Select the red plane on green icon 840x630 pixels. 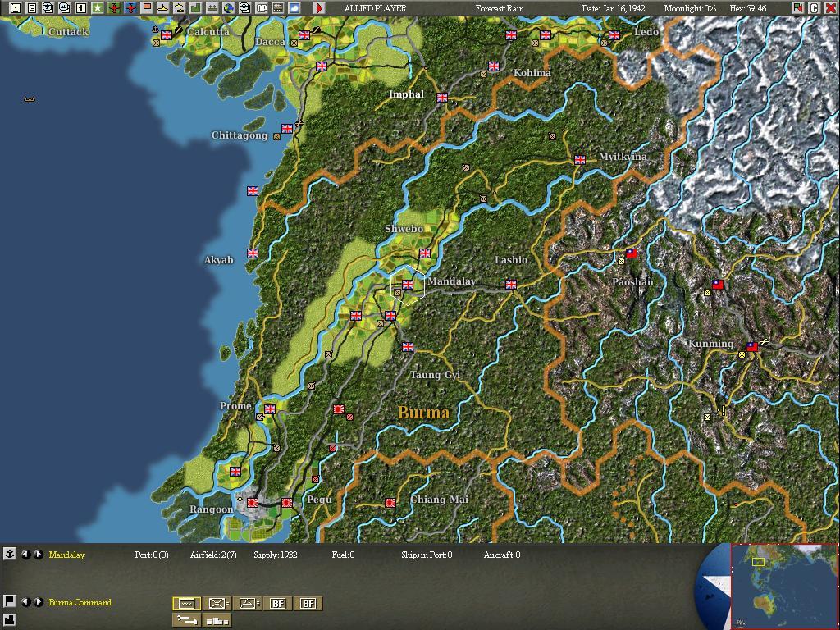tap(113, 8)
